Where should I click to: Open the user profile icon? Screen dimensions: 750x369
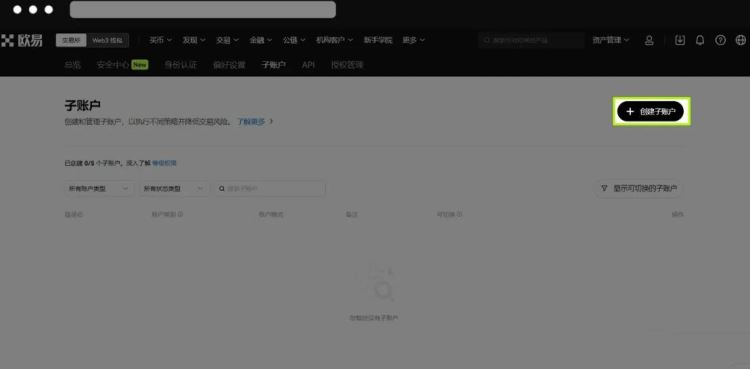[649, 41]
